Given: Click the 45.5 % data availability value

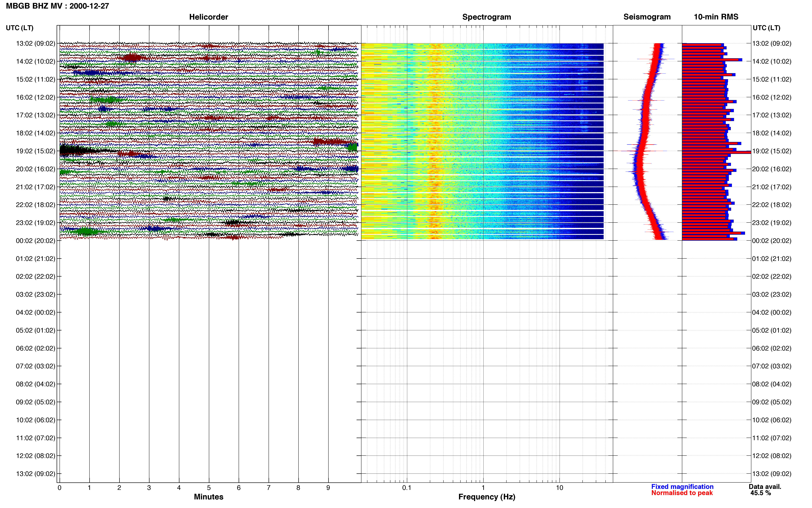Looking at the screenshot, I should (x=761, y=493).
